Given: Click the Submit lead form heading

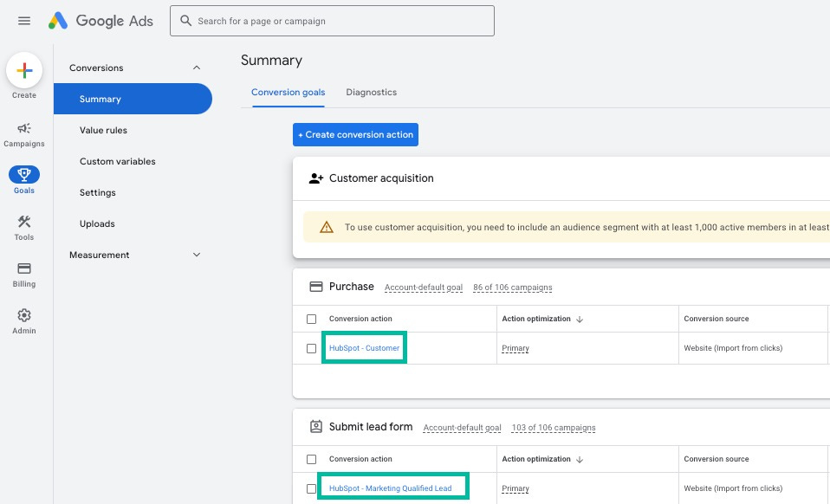Looking at the screenshot, I should (x=371, y=426).
